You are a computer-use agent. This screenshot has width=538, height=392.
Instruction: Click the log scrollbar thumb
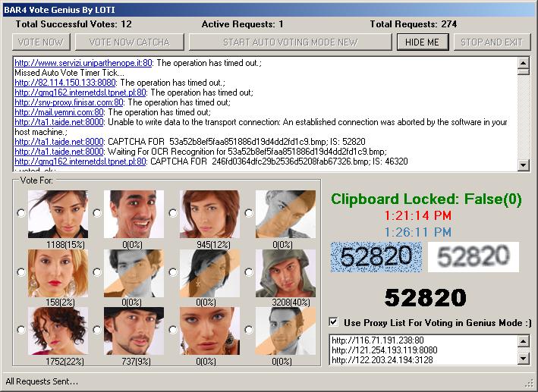(x=524, y=71)
